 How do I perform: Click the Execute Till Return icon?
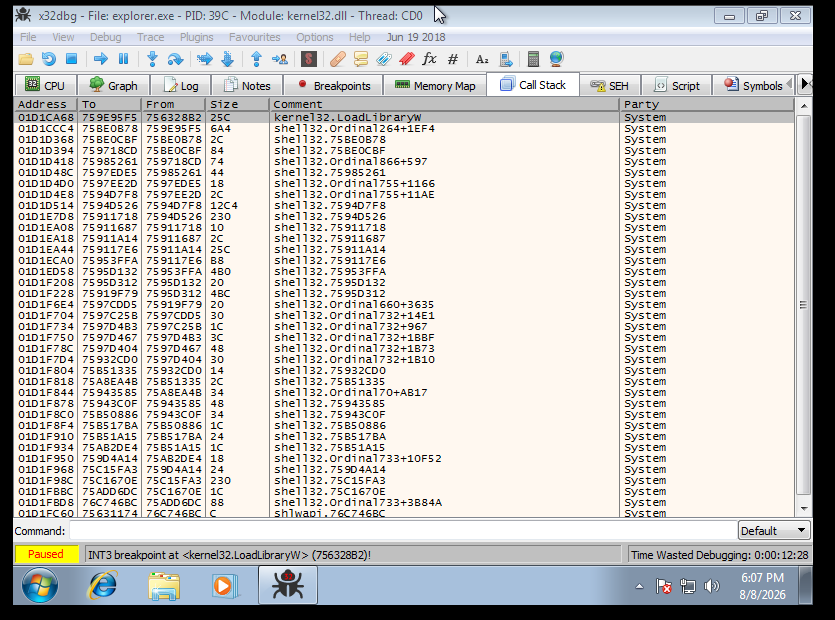click(256, 59)
